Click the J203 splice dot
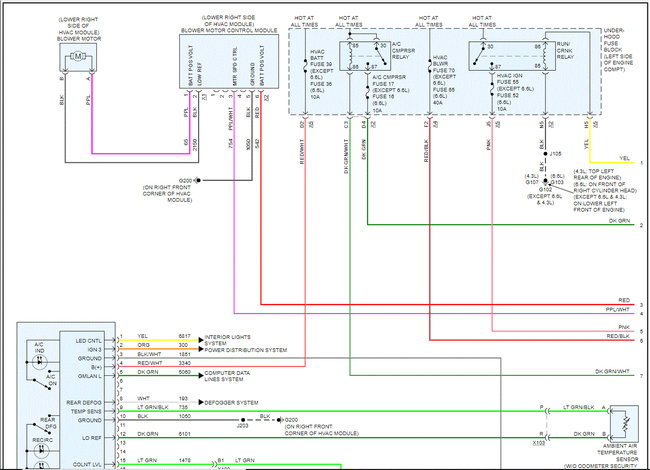 pyautogui.click(x=243, y=420)
